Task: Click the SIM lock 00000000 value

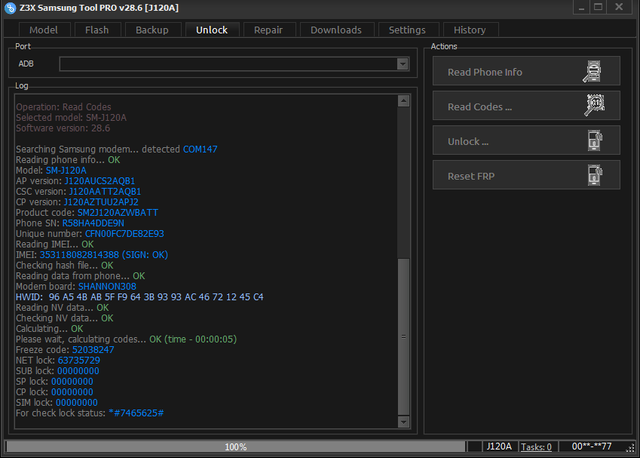Action: (x=77, y=403)
